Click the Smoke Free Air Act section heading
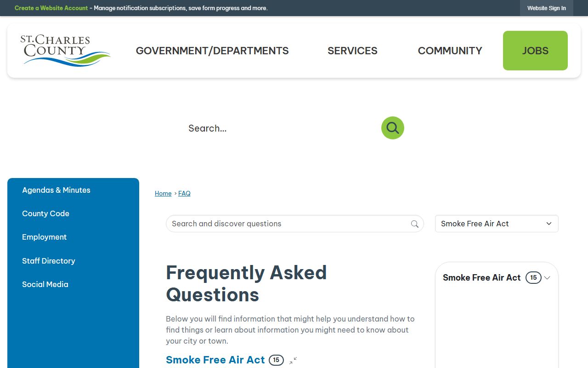This screenshot has width=588, height=368. pos(215,360)
